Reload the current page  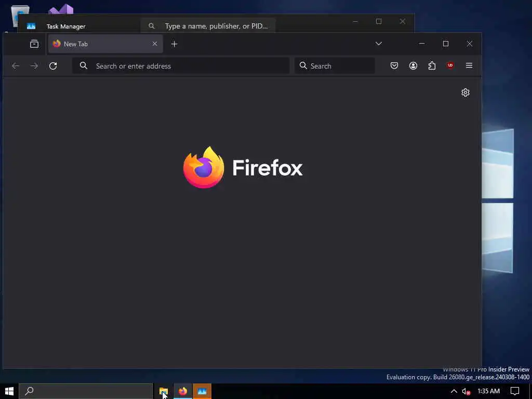pos(53,66)
